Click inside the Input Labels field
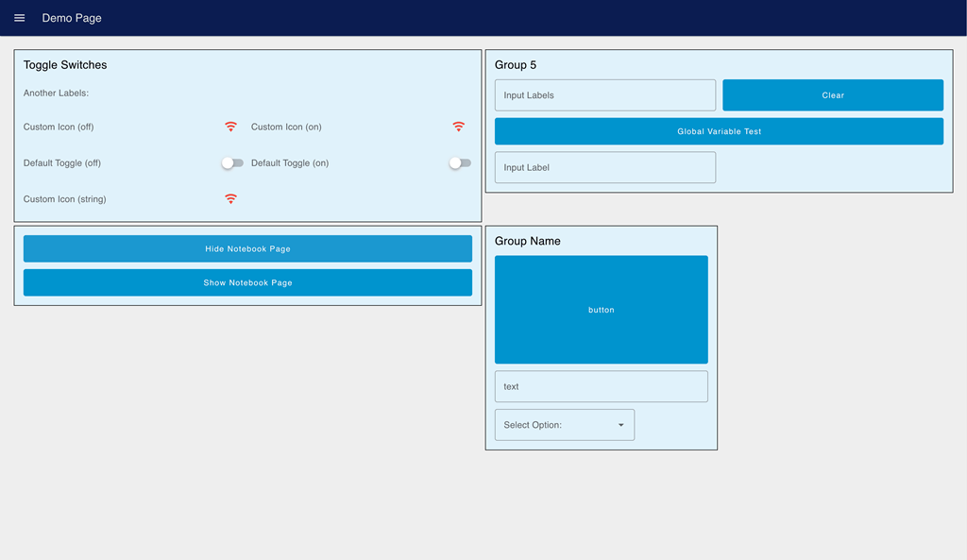Viewport: 967px width, 560px height. [x=604, y=94]
